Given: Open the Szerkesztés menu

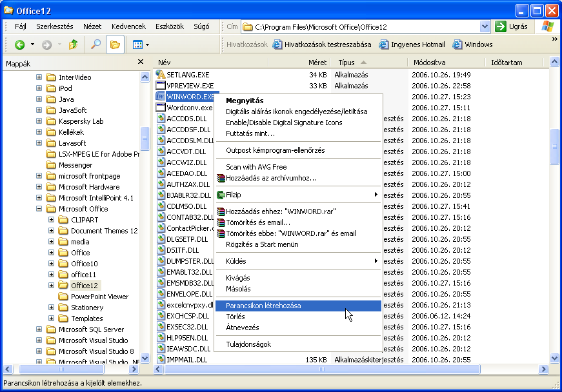Looking at the screenshot, I should 54,26.
